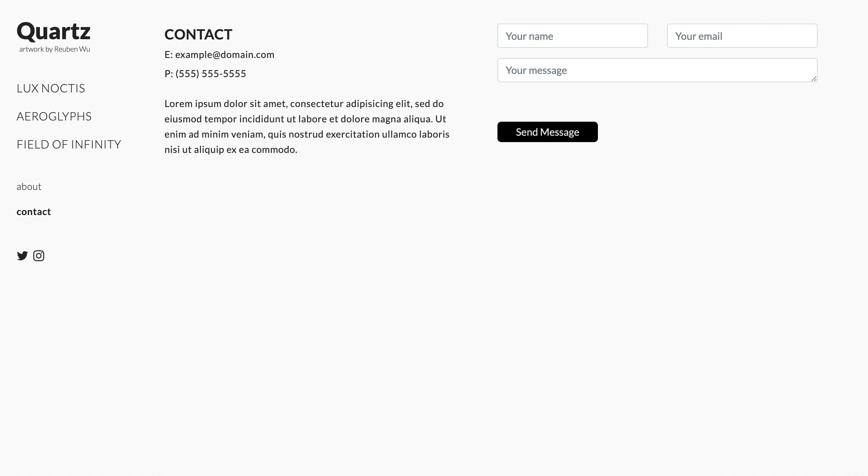Open the Twitter profile icon
Screen dimensions: 868x476
[22, 256]
